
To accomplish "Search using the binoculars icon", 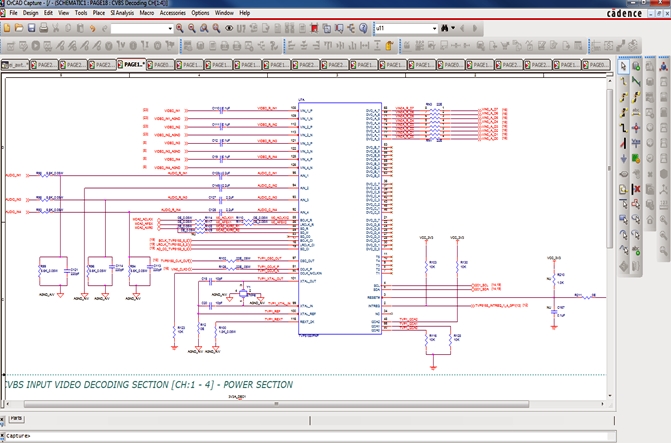I will [x=445, y=28].
